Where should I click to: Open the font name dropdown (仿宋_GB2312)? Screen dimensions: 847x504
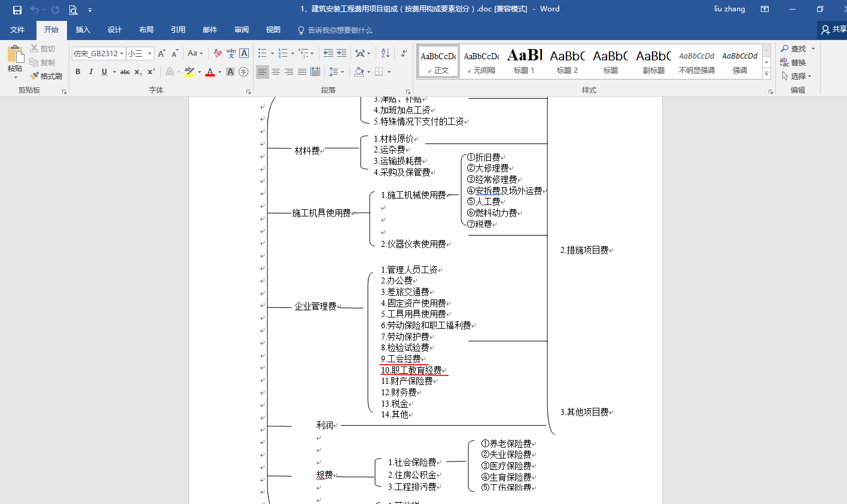(121, 53)
